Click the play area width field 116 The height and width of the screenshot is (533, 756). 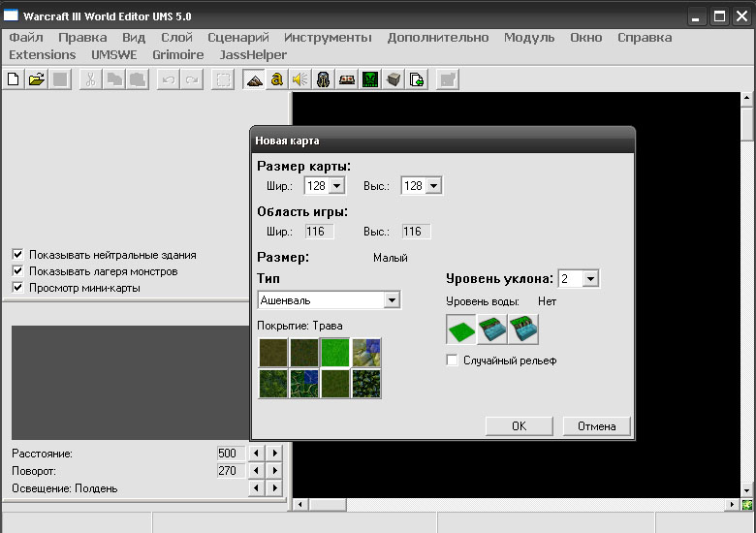pos(319,232)
